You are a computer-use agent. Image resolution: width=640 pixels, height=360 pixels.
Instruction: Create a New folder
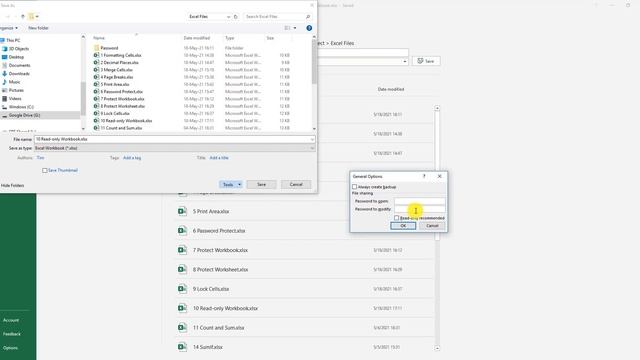pyautogui.click(x=38, y=28)
